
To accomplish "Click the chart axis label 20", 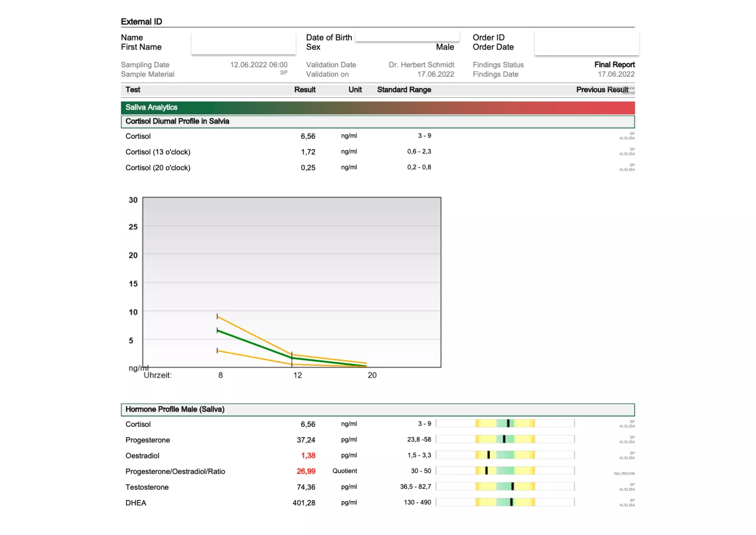I will 372,375.
